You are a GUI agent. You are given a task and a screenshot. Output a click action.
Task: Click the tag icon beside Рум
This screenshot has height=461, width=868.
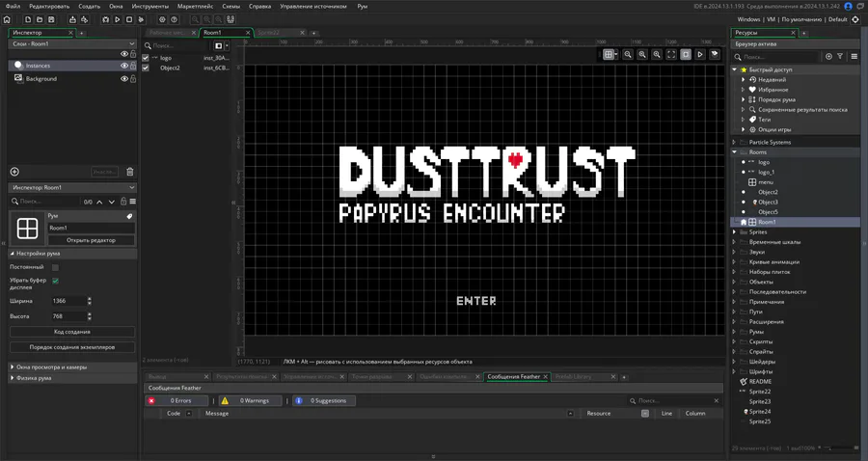click(x=129, y=216)
